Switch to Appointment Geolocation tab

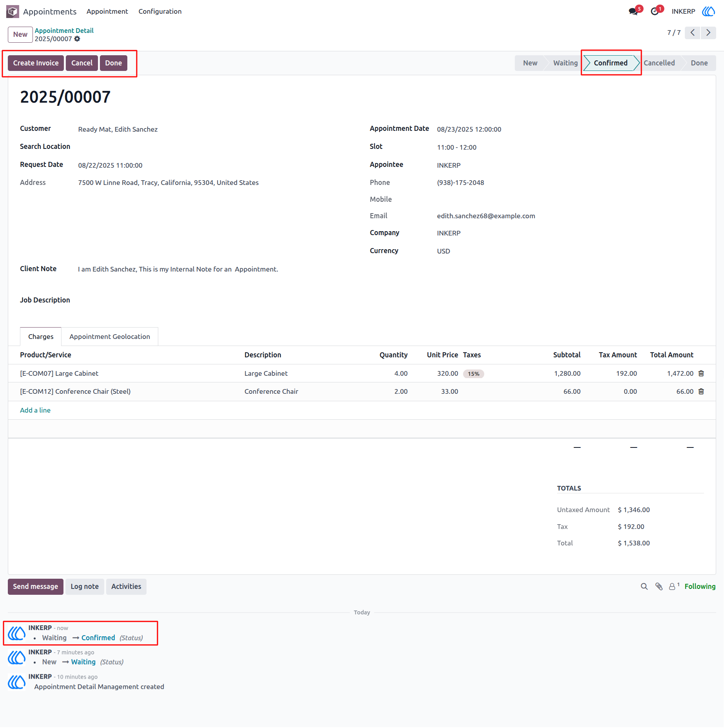[x=110, y=337]
